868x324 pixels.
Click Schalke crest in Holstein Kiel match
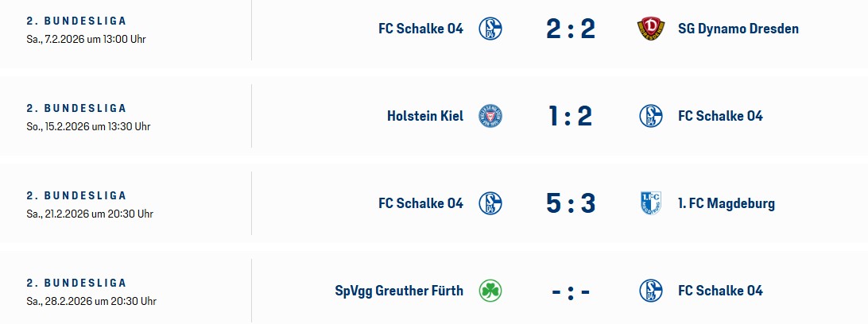[650, 116]
